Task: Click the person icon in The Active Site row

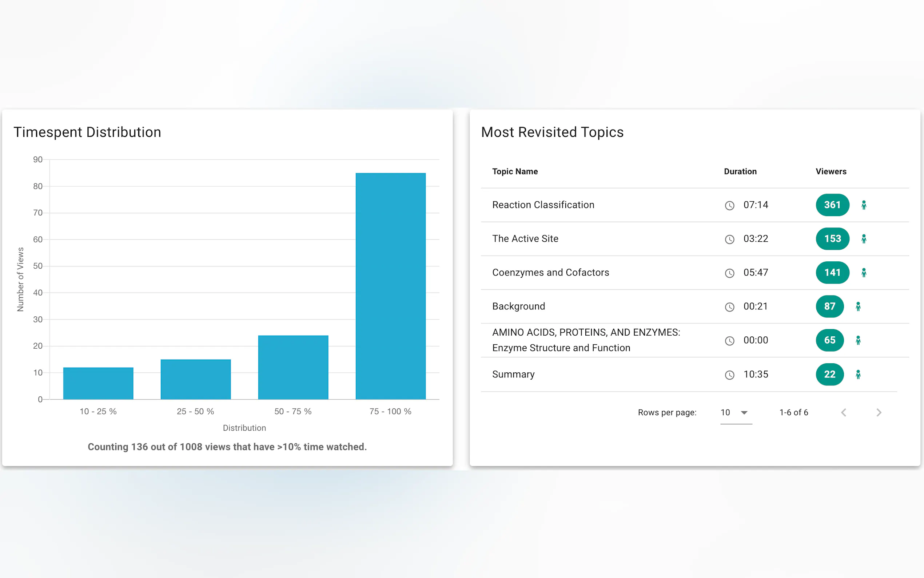Action: coord(863,239)
